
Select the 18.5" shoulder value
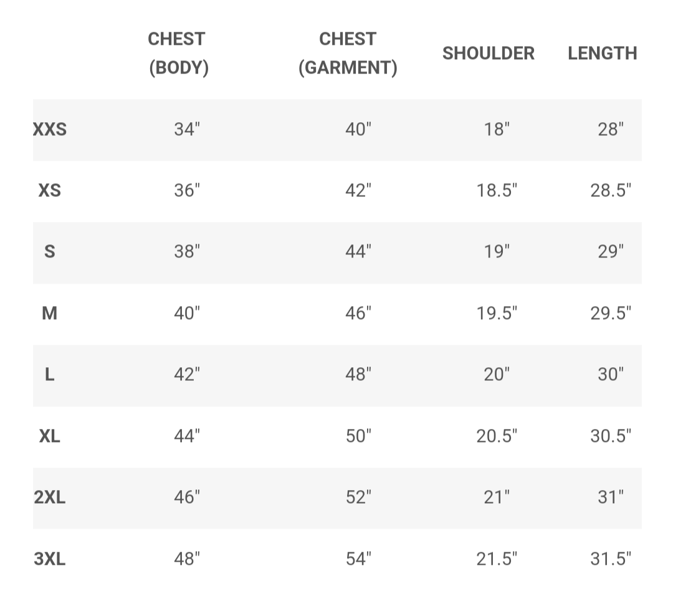(497, 191)
